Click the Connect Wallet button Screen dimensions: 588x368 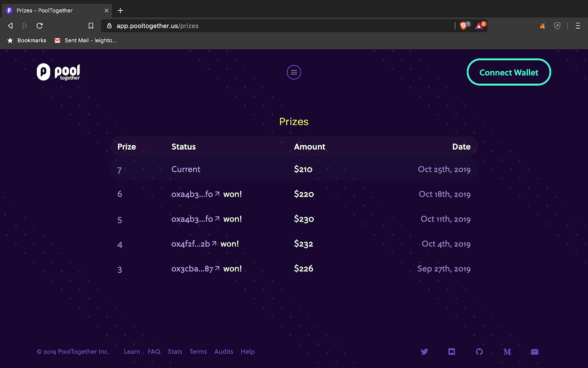(509, 72)
